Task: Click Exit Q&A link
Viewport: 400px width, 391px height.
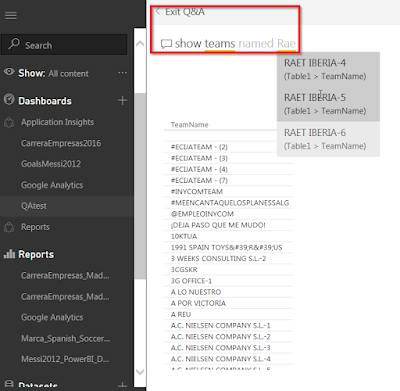Action: [x=185, y=12]
